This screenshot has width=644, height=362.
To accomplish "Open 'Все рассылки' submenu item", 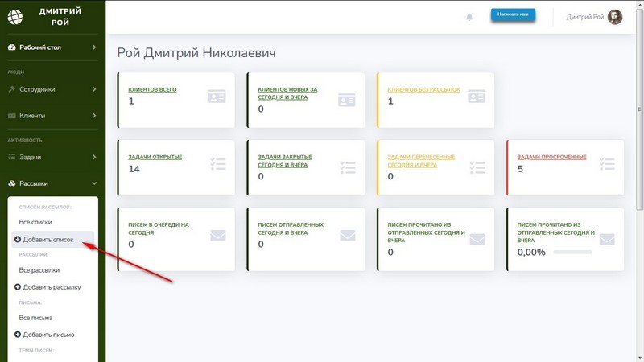I will (x=39, y=270).
